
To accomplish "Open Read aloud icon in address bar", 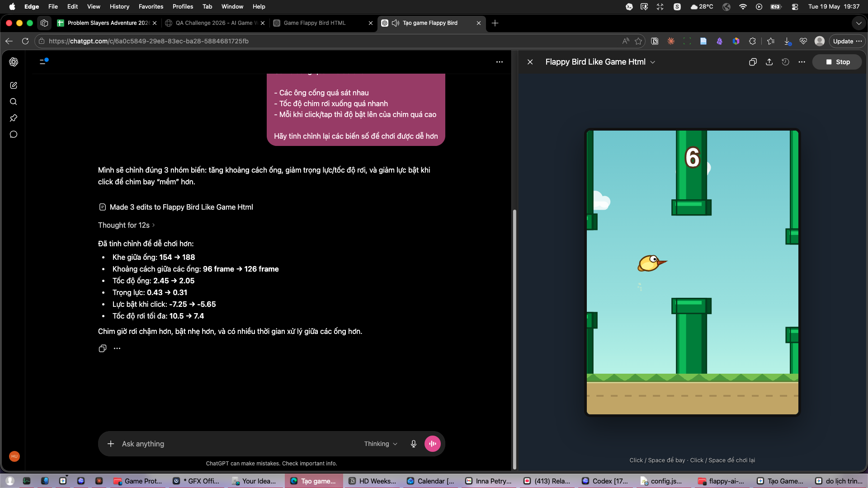I will click(626, 41).
